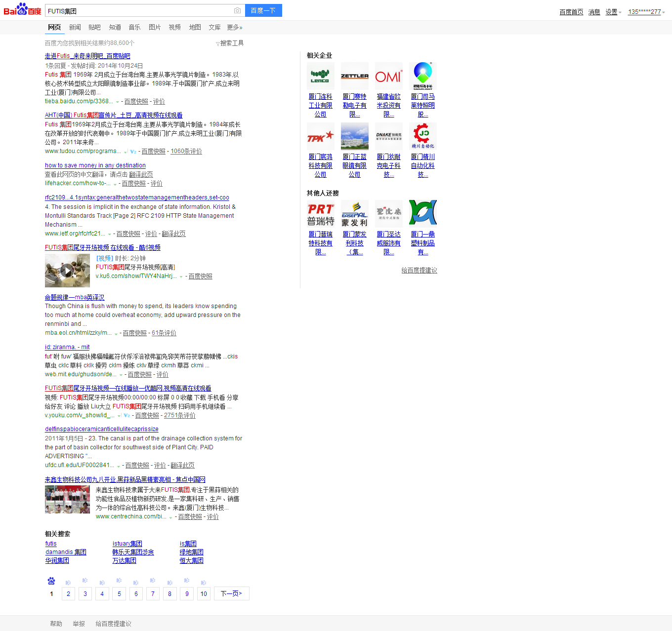The height and width of the screenshot is (631, 672).
Task: Open the OMI company logo
Action: (388, 76)
